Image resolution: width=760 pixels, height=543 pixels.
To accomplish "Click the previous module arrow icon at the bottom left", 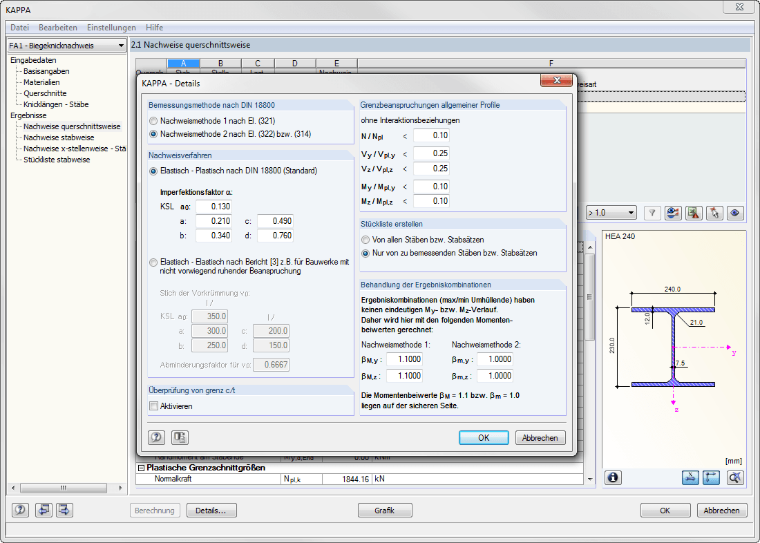I will (44, 510).
